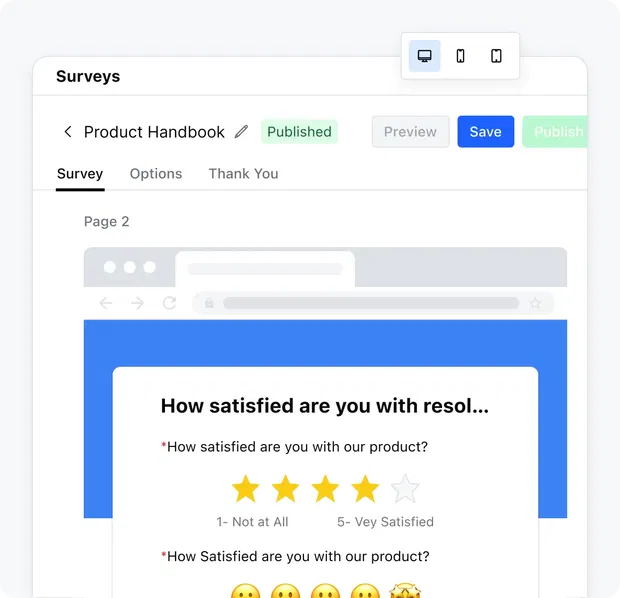Go back using the left chevron

68,132
